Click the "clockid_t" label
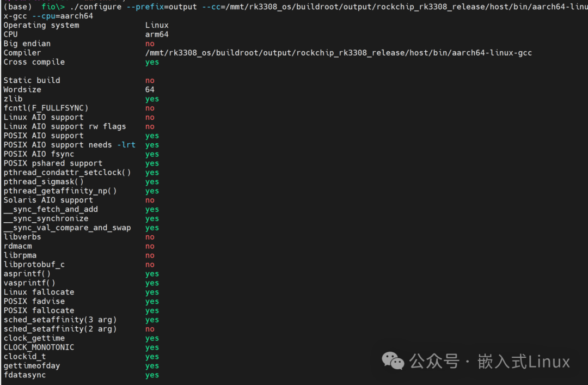 24,357
